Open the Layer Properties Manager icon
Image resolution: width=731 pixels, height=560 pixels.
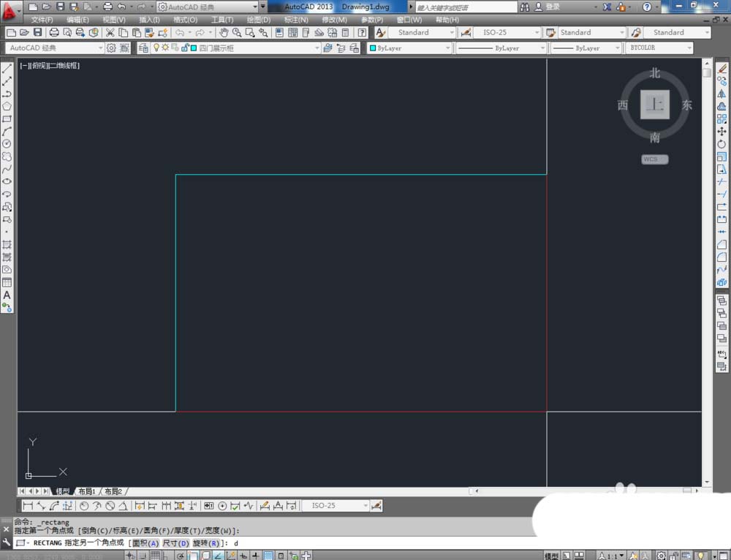[x=143, y=48]
